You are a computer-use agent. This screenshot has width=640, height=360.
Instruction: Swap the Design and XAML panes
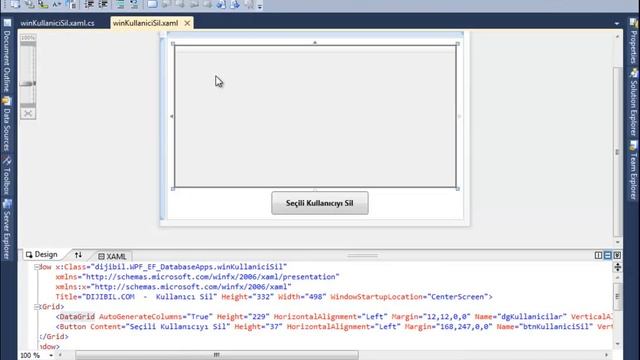(78, 255)
